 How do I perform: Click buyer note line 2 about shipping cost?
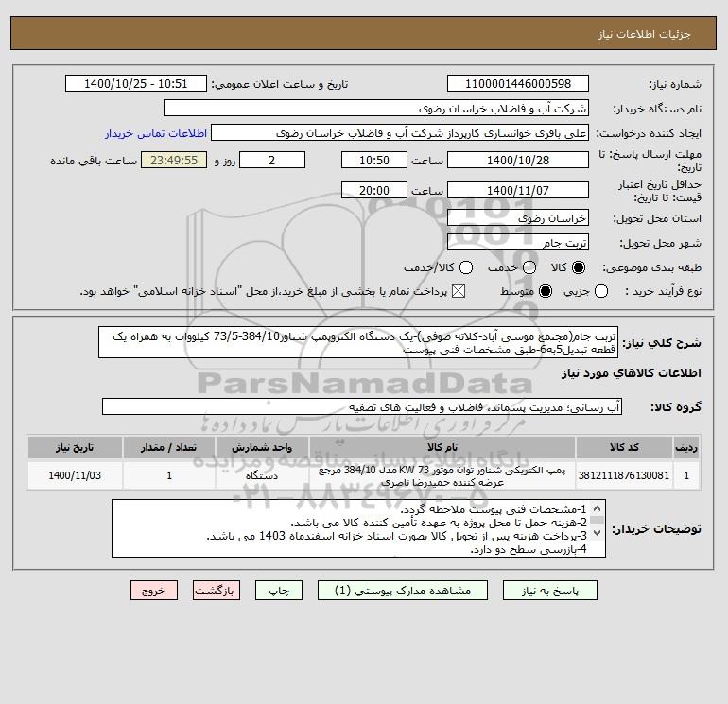(439, 523)
